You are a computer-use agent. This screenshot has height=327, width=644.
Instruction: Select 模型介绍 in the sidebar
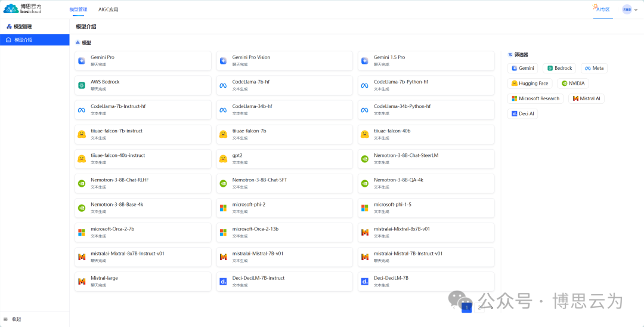[35, 40]
